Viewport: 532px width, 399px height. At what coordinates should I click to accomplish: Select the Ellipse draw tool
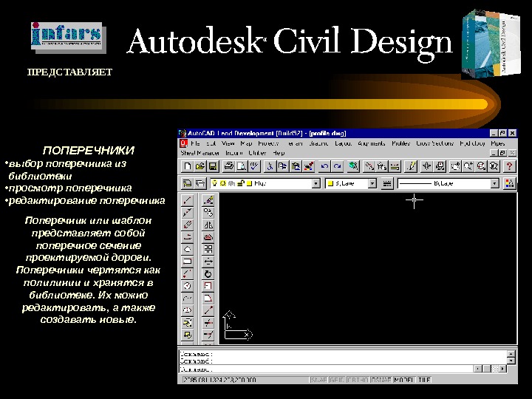(187, 310)
